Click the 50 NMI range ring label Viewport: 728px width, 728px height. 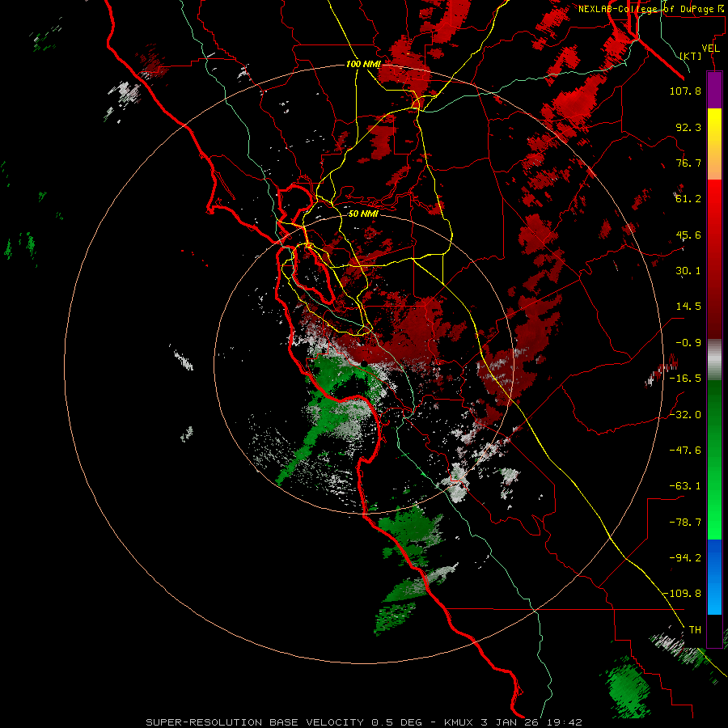[363, 214]
